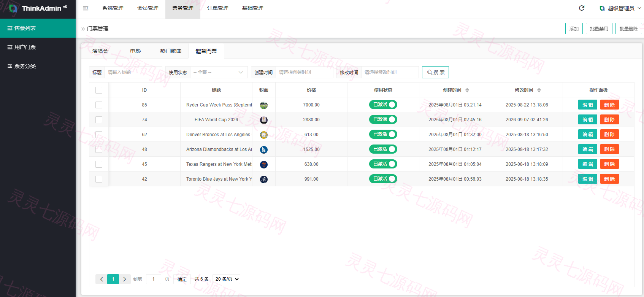644x297 pixels.
Task: Open the 20 条/页 page size dropdown
Action: click(x=226, y=279)
